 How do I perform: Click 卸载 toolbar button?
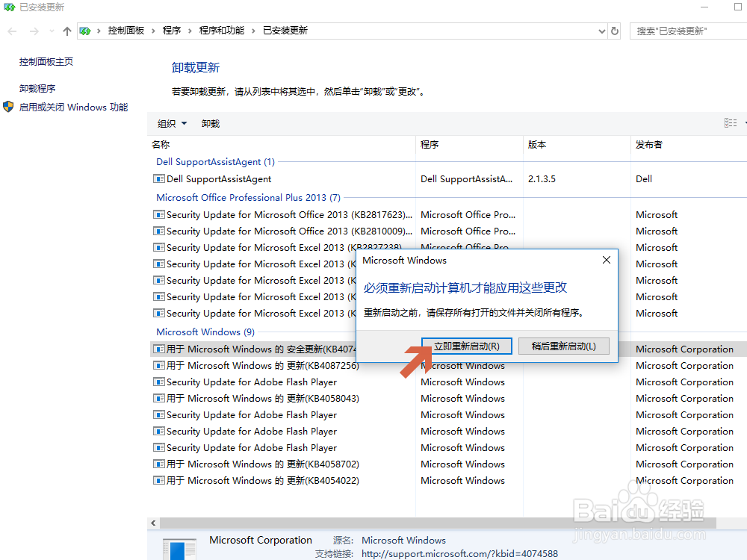(x=210, y=124)
